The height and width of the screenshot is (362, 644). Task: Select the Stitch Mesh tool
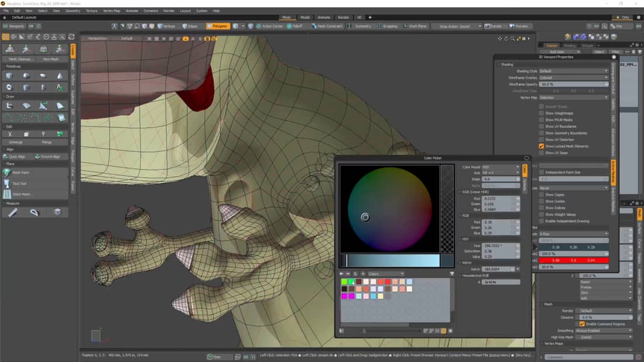[x=35, y=194]
